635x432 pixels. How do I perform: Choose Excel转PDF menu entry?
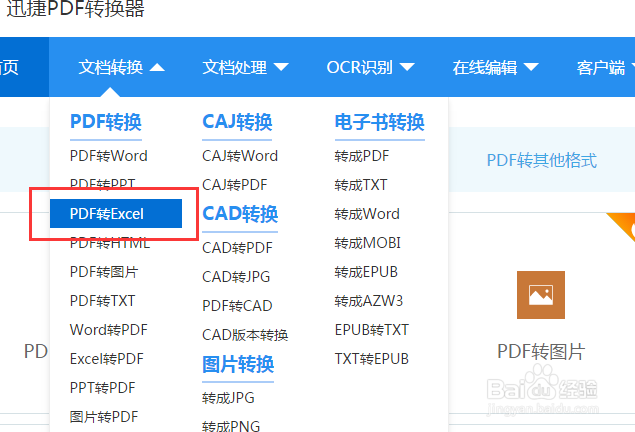(107, 359)
